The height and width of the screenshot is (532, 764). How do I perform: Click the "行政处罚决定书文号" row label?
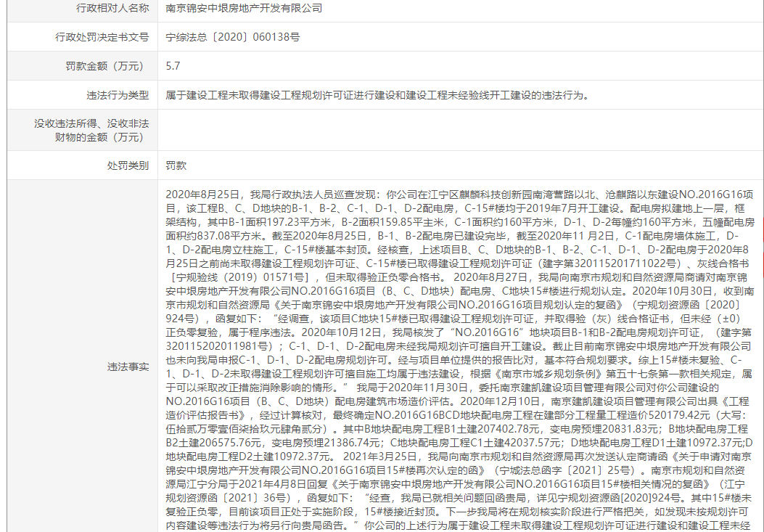point(102,37)
